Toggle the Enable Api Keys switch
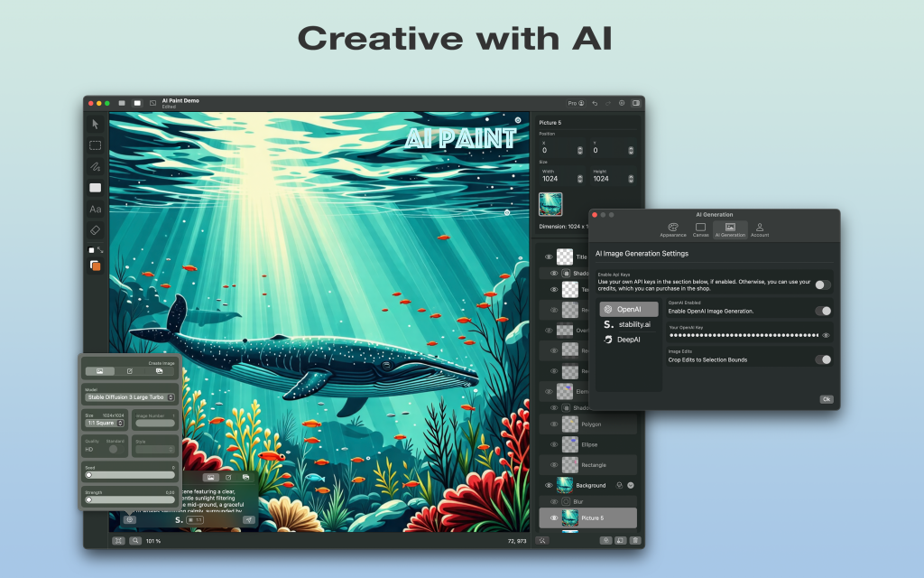The width and height of the screenshot is (924, 578). click(x=822, y=284)
